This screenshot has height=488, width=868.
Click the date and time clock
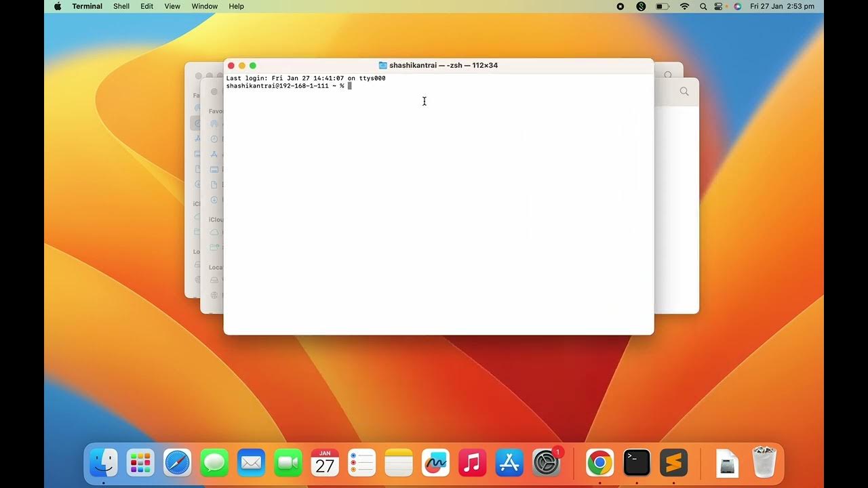(782, 6)
